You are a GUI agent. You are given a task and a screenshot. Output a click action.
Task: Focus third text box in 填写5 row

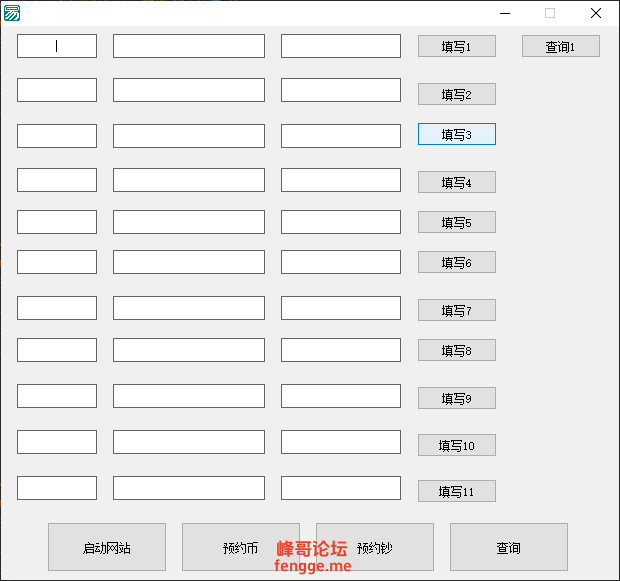click(x=341, y=222)
